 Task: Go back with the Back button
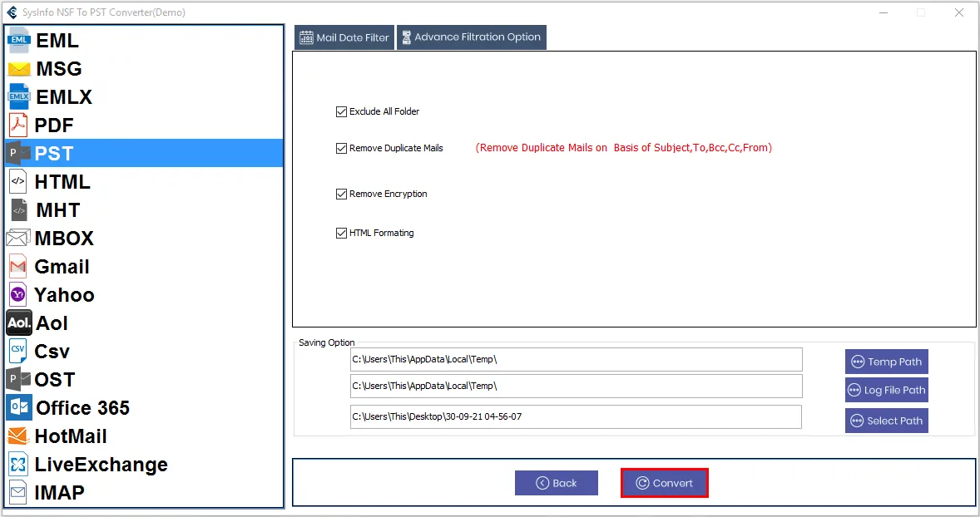pos(556,483)
